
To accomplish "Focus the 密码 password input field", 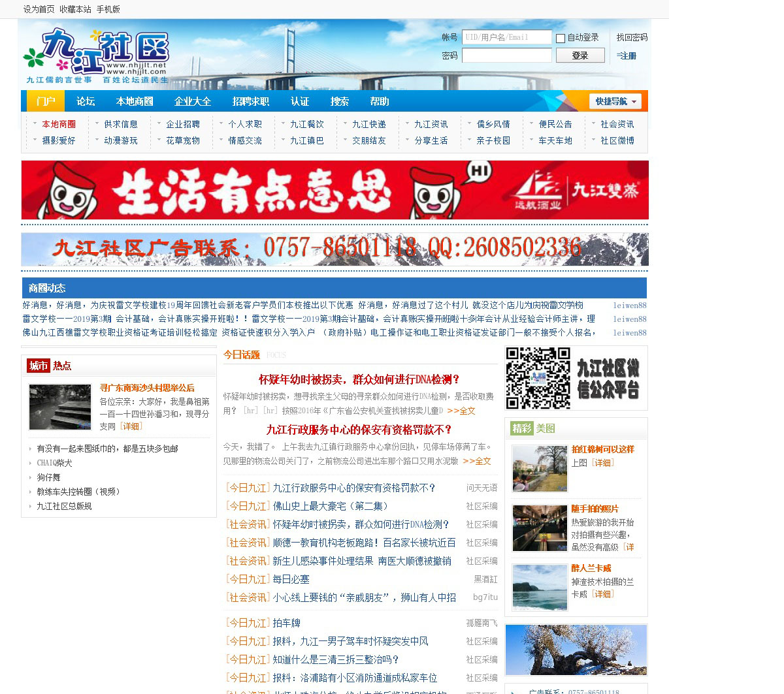I will (507, 55).
